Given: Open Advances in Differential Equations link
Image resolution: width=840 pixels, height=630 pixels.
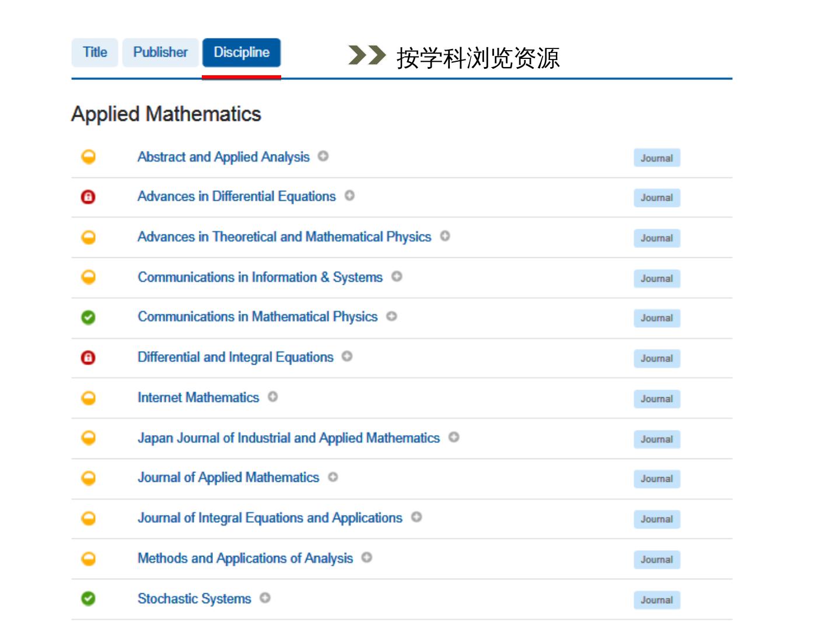Looking at the screenshot, I should point(237,197).
